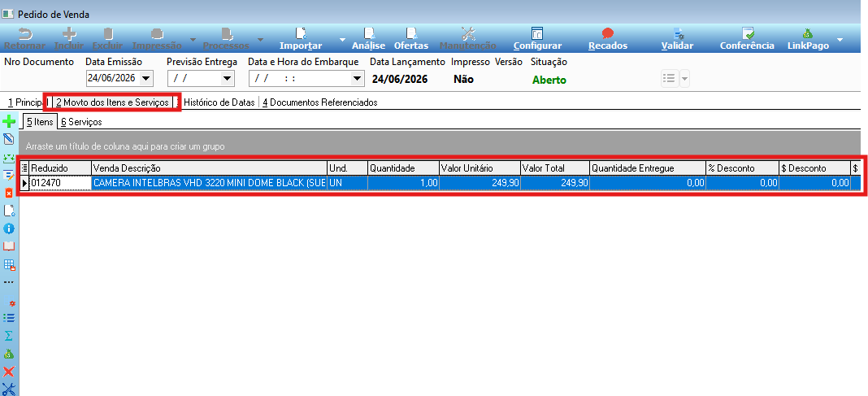
Task: Click the % Desconto column header
Action: click(742, 168)
